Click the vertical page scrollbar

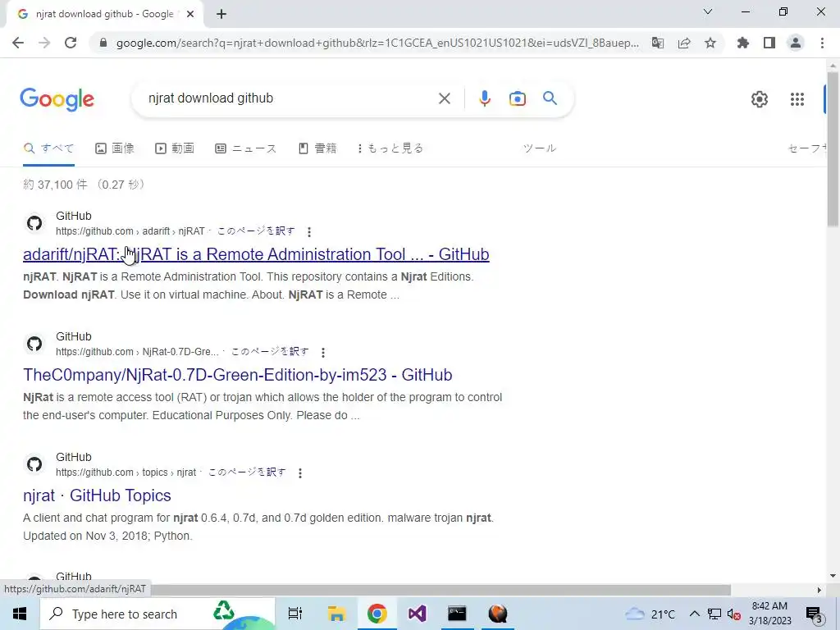click(833, 149)
